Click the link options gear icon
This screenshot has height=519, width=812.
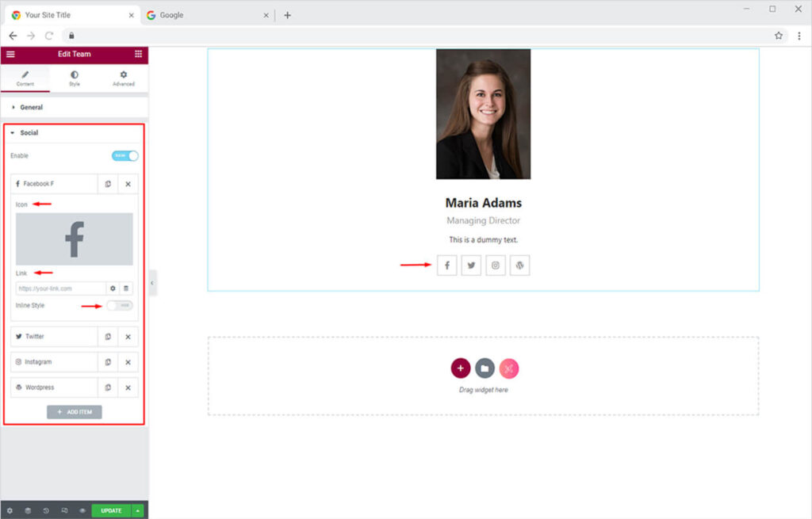click(x=113, y=288)
